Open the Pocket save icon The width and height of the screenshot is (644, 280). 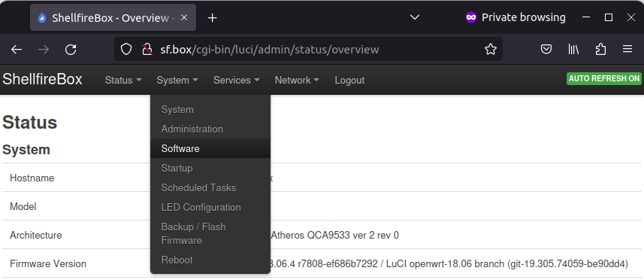546,50
